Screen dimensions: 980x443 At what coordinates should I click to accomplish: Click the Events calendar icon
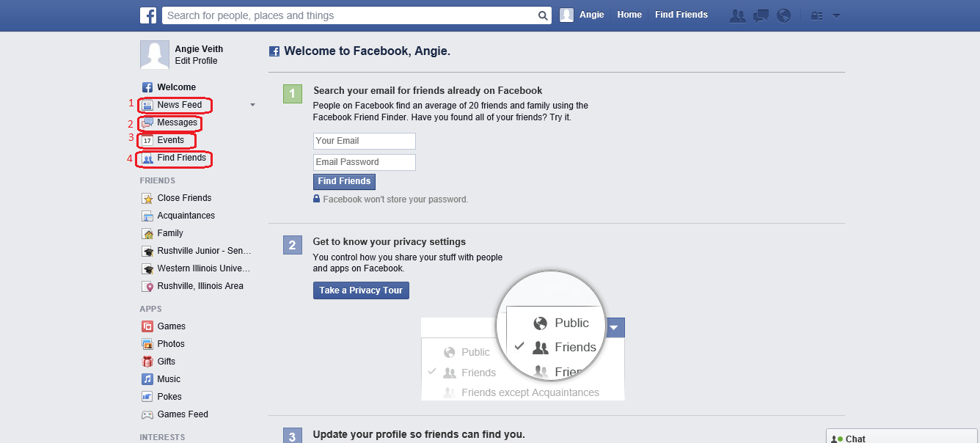(147, 140)
